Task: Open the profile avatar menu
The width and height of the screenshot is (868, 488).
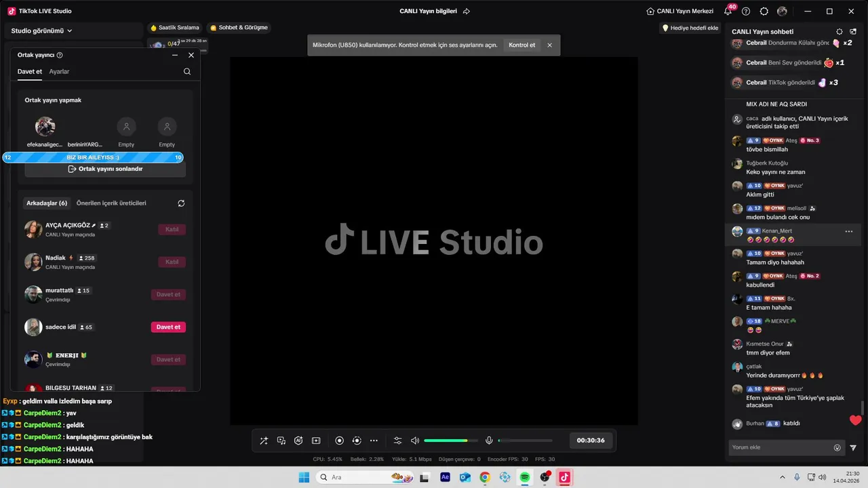Action: click(x=783, y=12)
